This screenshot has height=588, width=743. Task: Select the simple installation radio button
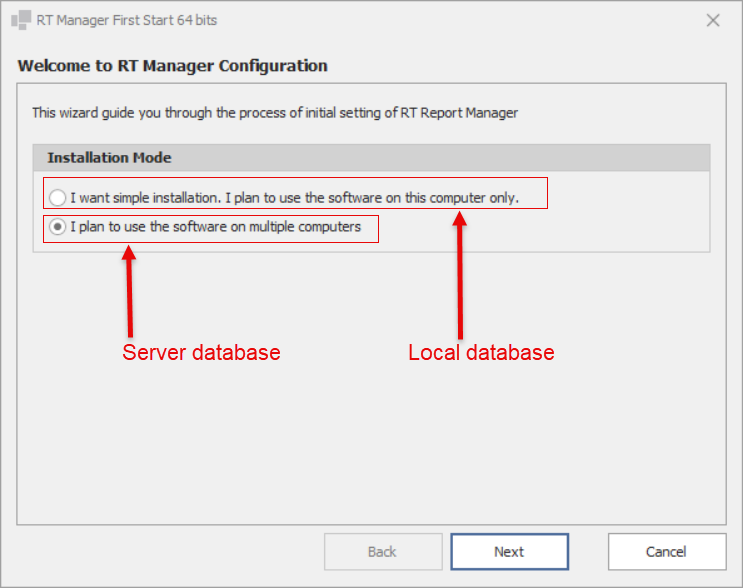[x=59, y=198]
